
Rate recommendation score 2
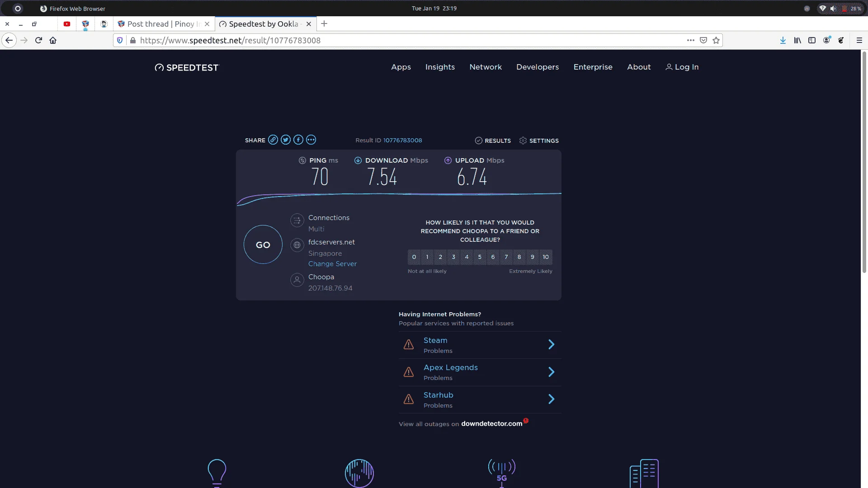(x=440, y=257)
